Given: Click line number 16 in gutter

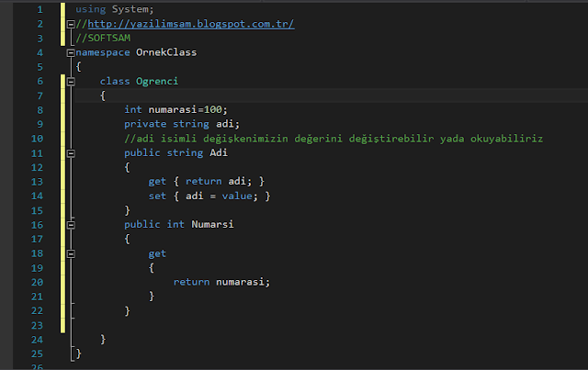Looking at the screenshot, I should click(37, 225).
